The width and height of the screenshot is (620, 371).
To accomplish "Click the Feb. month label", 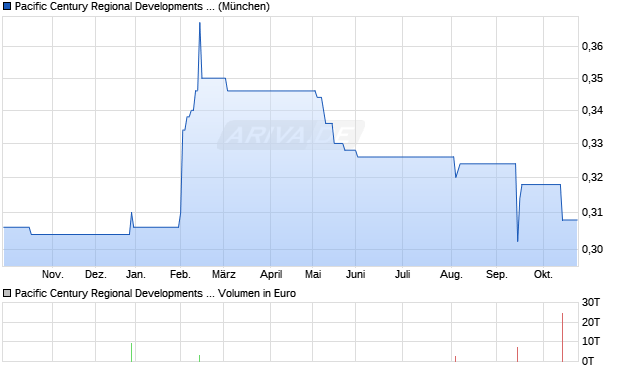I will pyautogui.click(x=180, y=274).
